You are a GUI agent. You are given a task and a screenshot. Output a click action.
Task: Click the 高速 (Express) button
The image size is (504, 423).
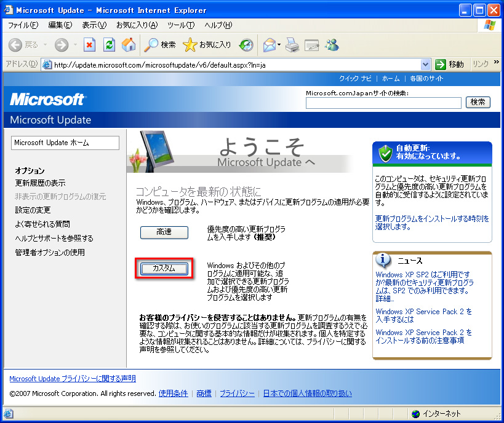164,232
